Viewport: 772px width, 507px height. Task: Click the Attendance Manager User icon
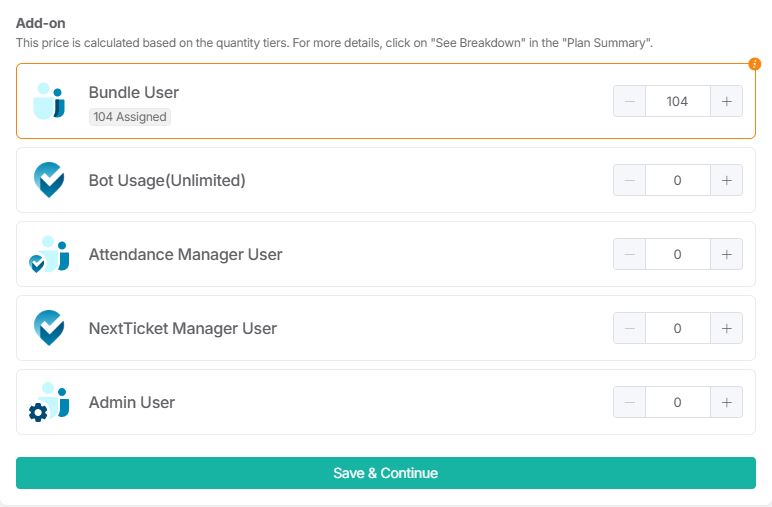point(49,254)
